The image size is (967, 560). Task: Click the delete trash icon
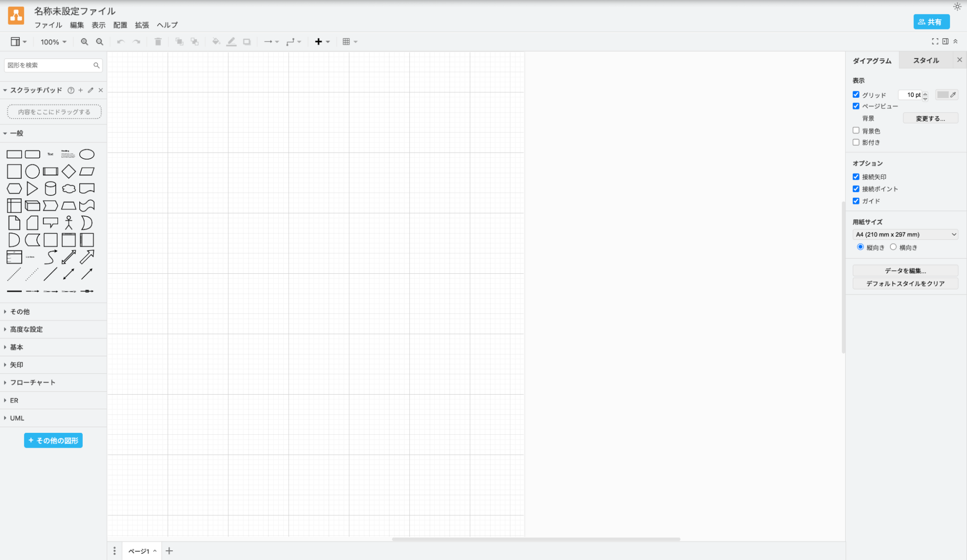point(158,42)
